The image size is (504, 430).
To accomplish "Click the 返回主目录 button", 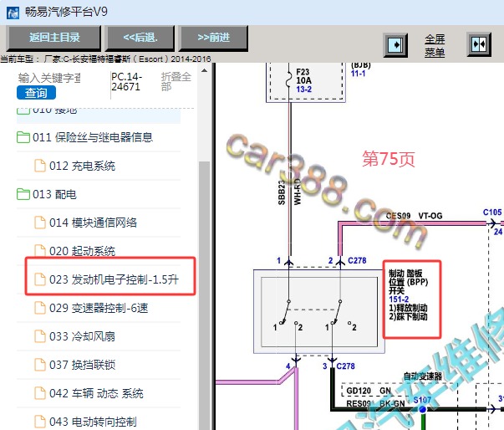I will [54, 38].
